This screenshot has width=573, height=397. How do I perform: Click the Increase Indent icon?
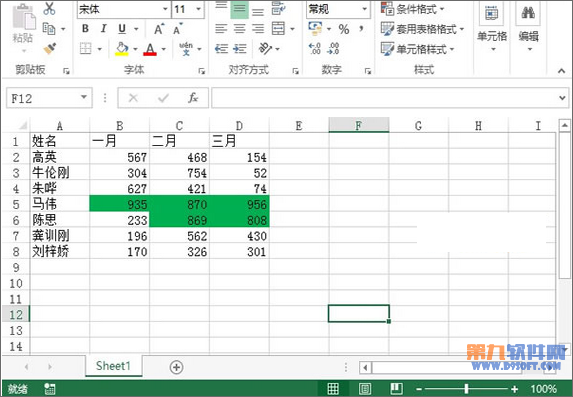click(240, 48)
